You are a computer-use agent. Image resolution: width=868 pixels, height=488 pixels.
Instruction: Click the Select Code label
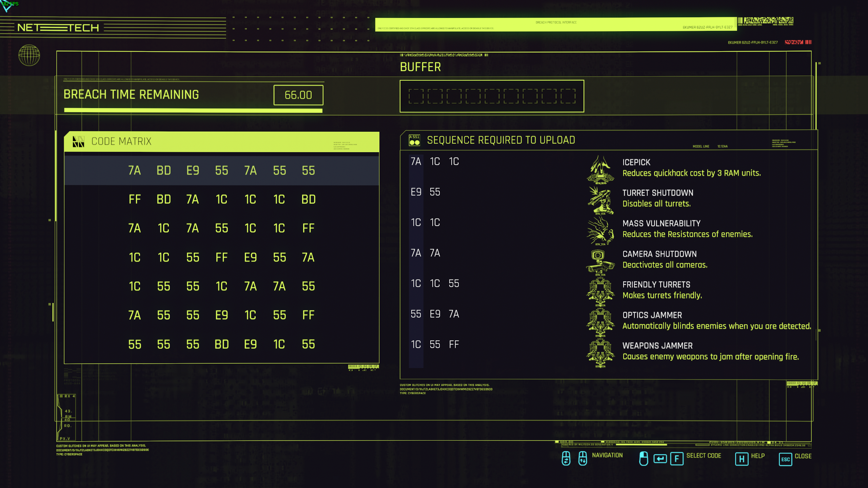click(704, 455)
